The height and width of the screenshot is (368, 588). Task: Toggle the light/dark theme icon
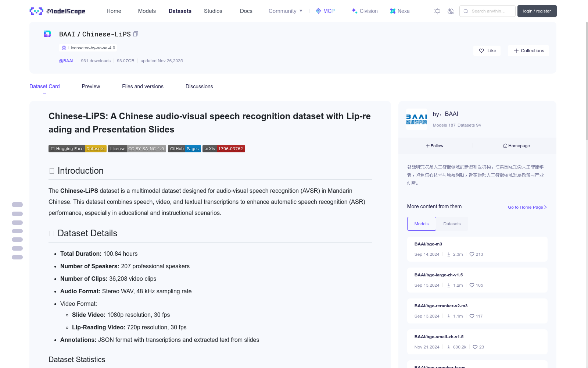tap(437, 11)
